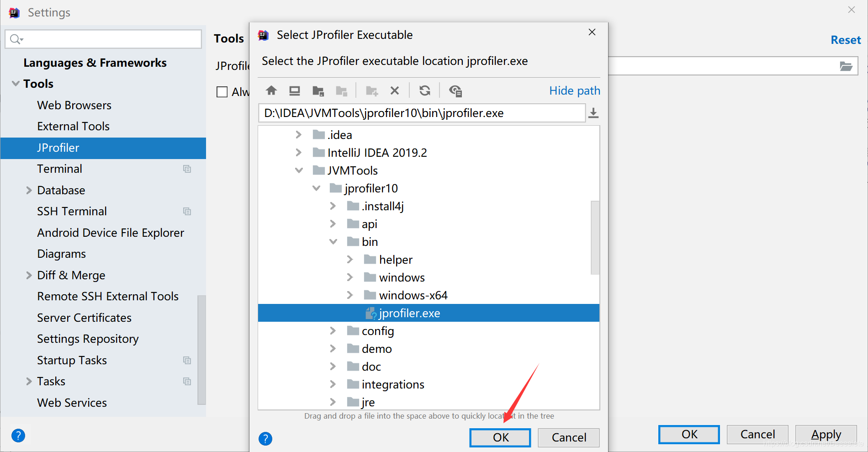Click the Settings search field

pyautogui.click(x=103, y=39)
